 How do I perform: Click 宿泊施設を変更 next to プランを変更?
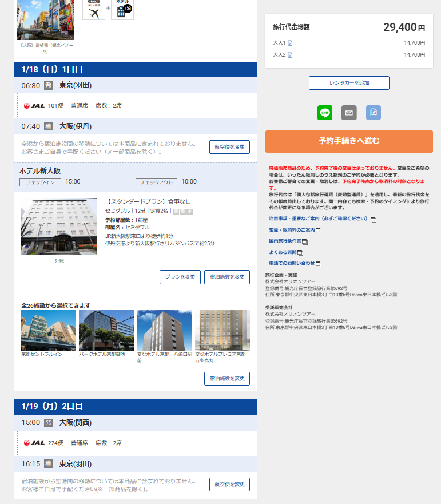pos(227,277)
